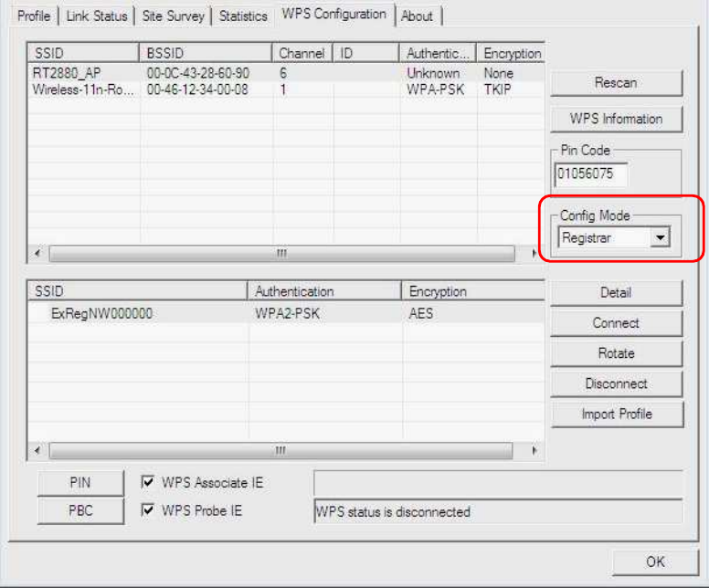Image resolution: width=709 pixels, height=588 pixels.
Task: Click the SSID header in profile list
Action: tap(138, 291)
